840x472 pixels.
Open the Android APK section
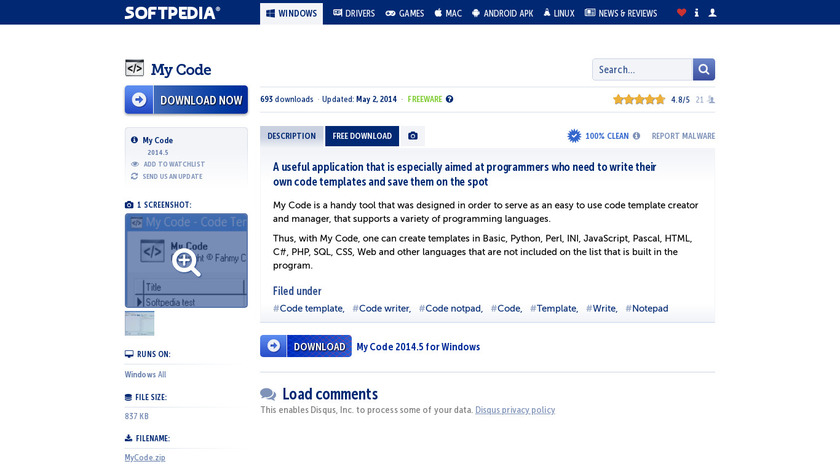502,13
